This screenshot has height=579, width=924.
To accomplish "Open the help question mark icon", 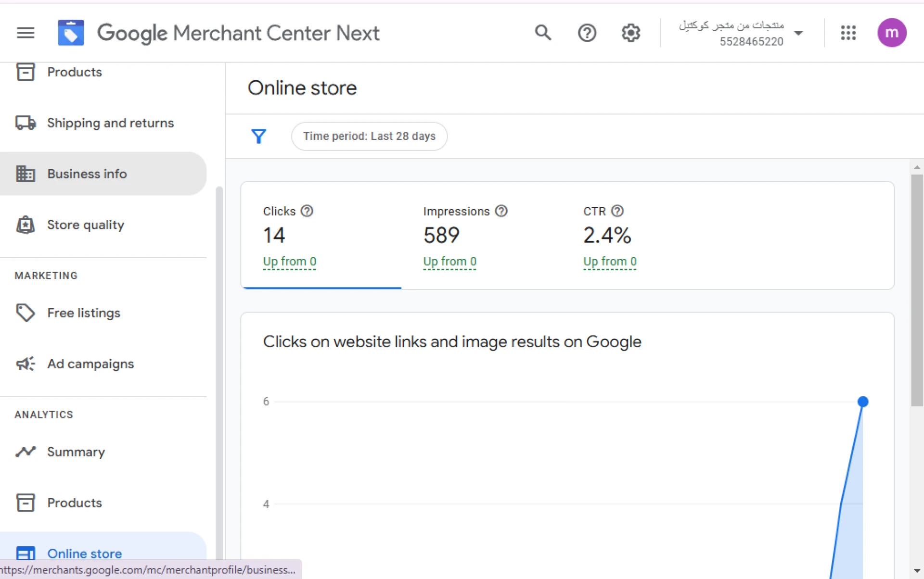I will pos(587,33).
